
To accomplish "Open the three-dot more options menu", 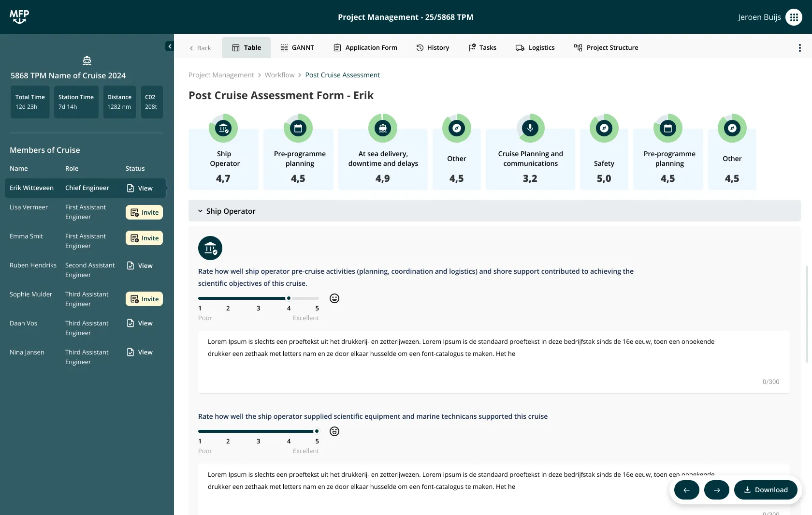I will (799, 48).
